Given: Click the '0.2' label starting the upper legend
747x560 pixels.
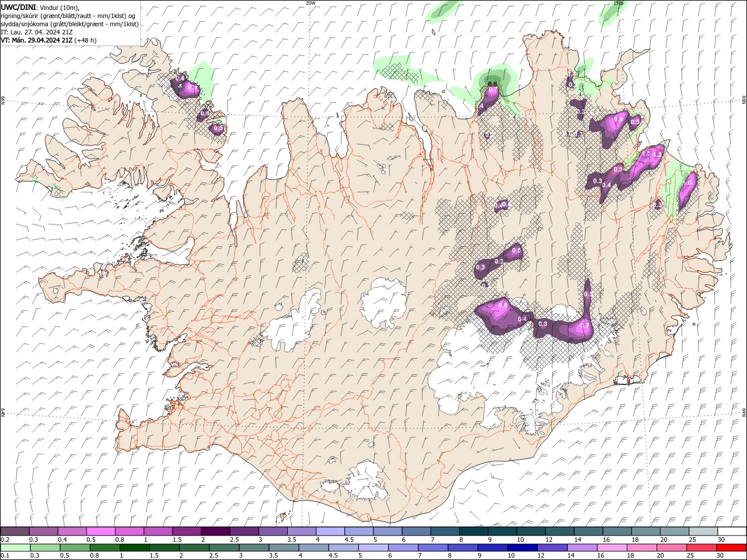Looking at the screenshot, I should pyautogui.click(x=5, y=540).
